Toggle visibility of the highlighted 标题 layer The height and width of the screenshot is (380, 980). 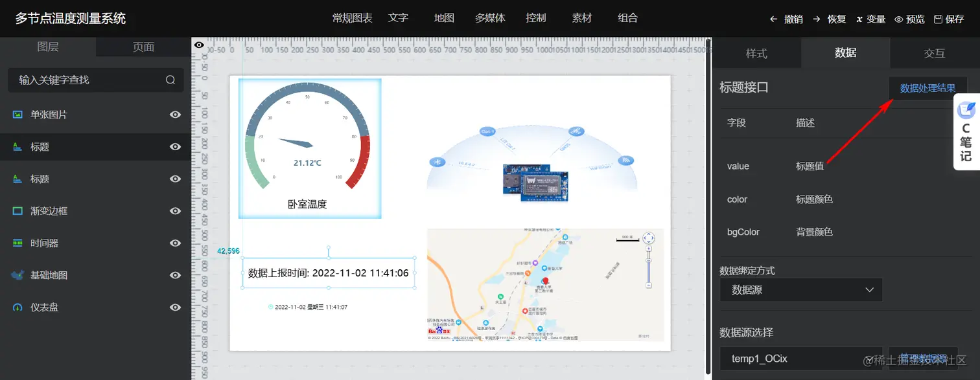coord(175,147)
